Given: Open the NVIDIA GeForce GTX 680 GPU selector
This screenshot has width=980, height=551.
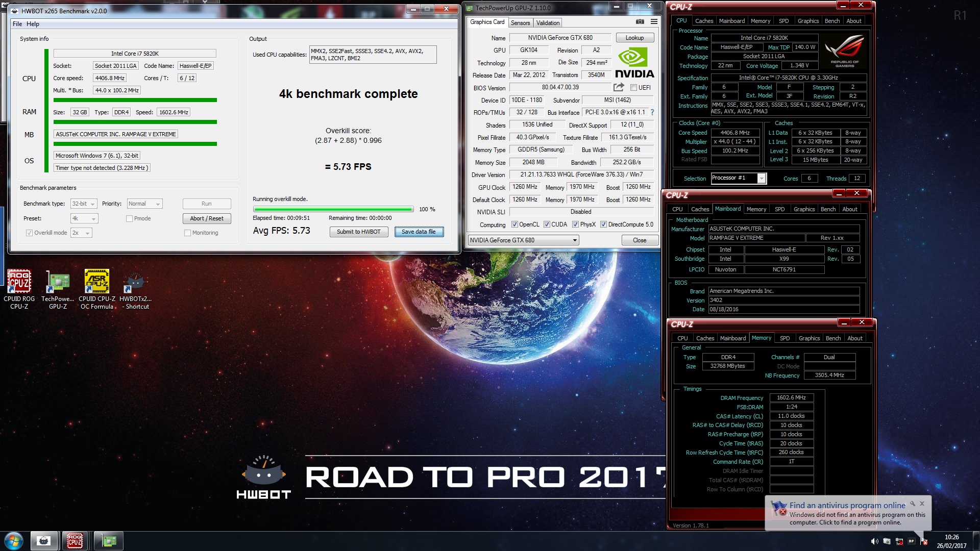Looking at the screenshot, I should (523, 240).
